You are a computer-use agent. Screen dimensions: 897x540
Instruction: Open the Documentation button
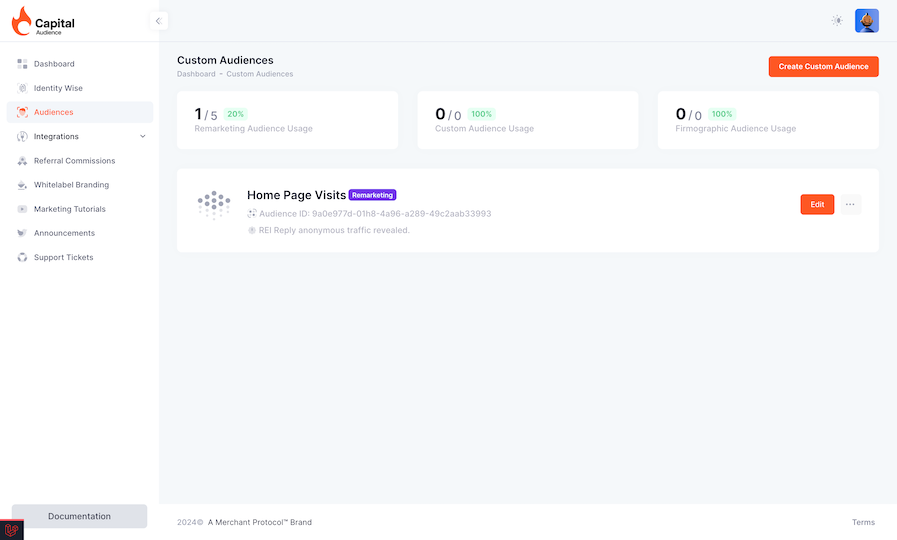[x=80, y=516]
